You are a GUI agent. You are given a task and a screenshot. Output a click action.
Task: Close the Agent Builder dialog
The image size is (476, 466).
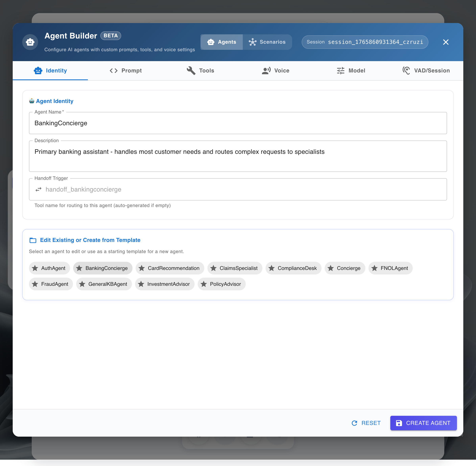(446, 42)
